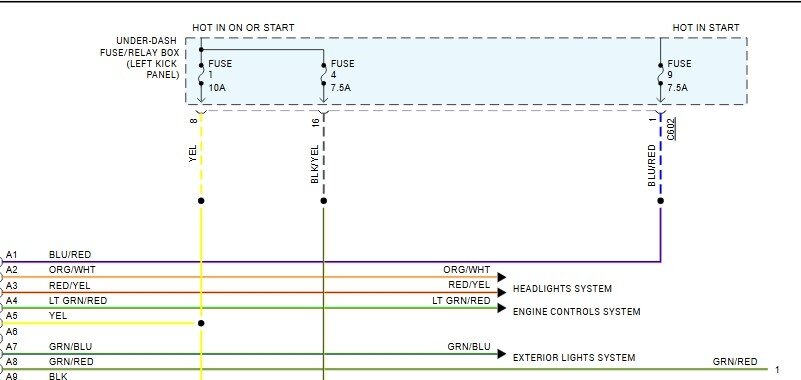This screenshot has height=380, width=801.
Task: Click 'BLK' text beside terminal A9
Action: [x=58, y=376]
